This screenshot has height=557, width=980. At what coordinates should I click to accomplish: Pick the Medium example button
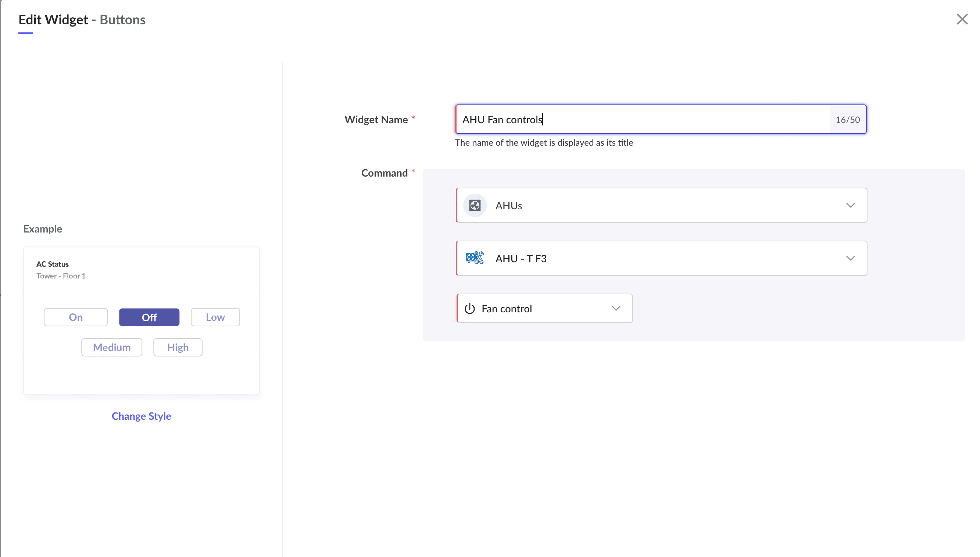coord(112,347)
